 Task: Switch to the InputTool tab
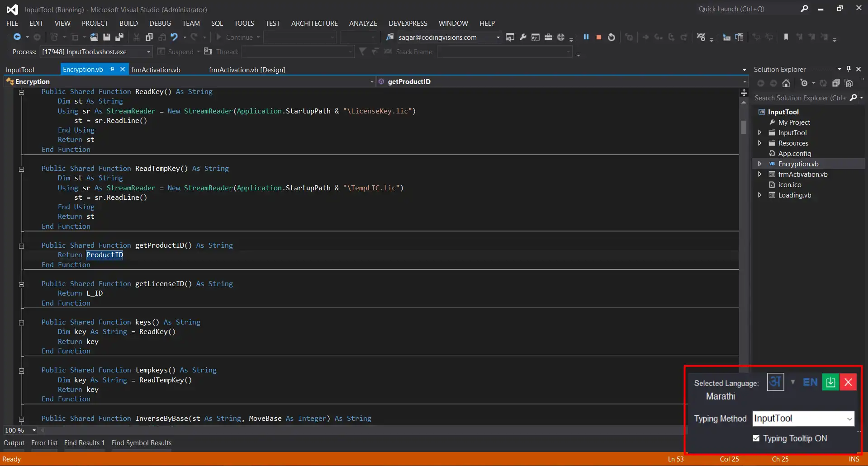click(20, 70)
